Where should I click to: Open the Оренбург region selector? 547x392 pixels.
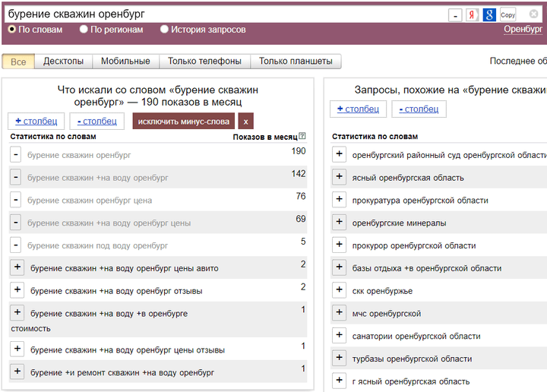click(x=523, y=30)
